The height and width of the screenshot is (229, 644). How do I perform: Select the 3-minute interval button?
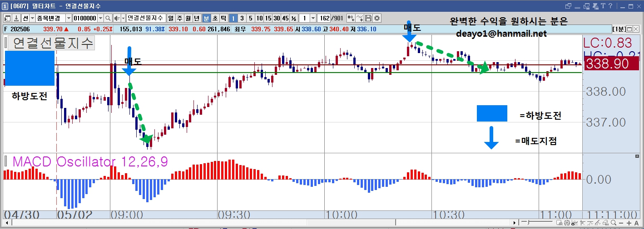pos(242,18)
